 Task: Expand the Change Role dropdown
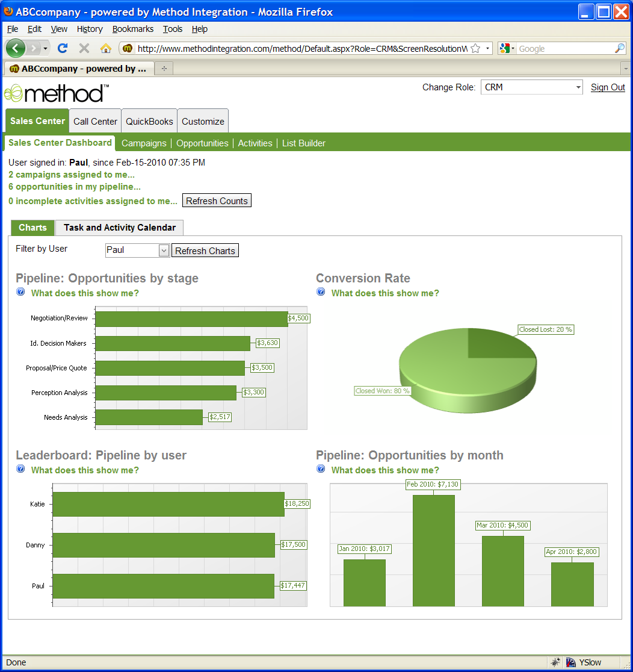[x=578, y=87]
